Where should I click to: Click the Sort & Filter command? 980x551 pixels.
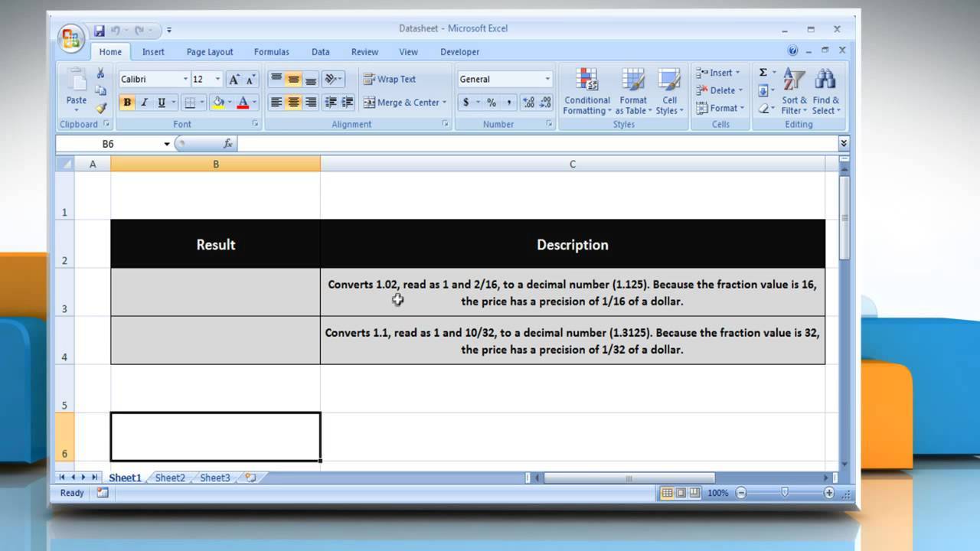click(794, 92)
